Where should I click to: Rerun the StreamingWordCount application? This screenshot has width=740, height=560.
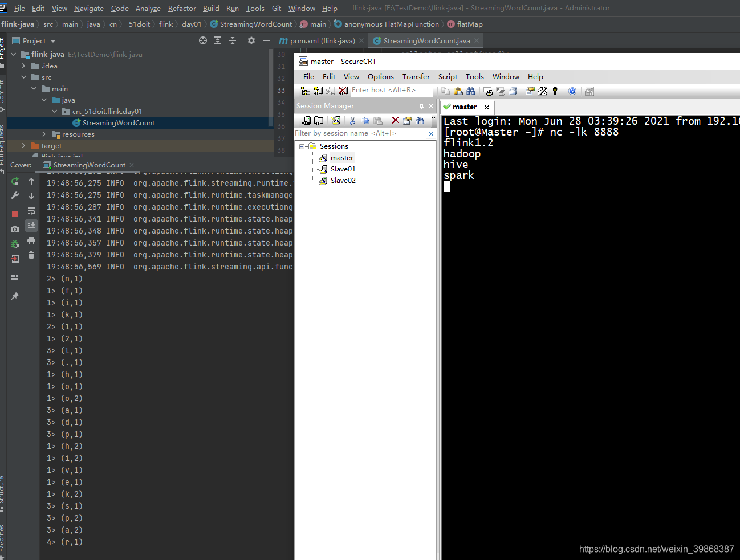15,181
